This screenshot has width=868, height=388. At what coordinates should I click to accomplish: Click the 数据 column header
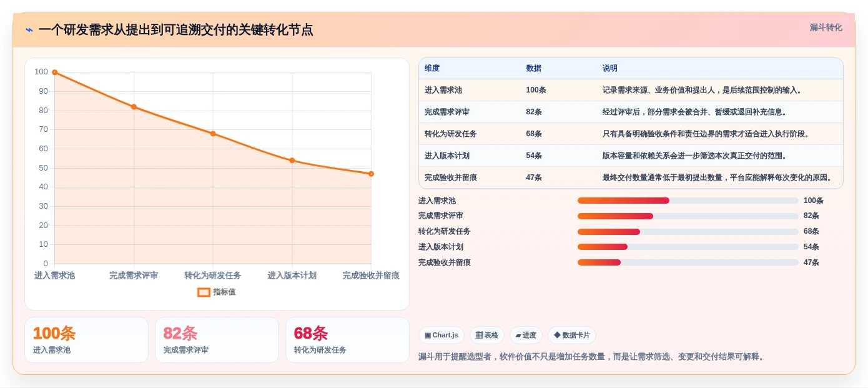coord(534,68)
